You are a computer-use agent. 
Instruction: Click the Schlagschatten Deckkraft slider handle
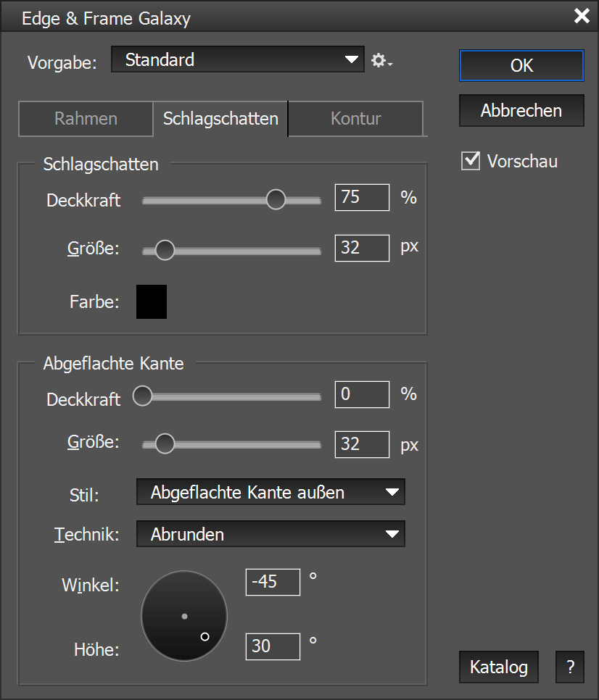click(276, 199)
